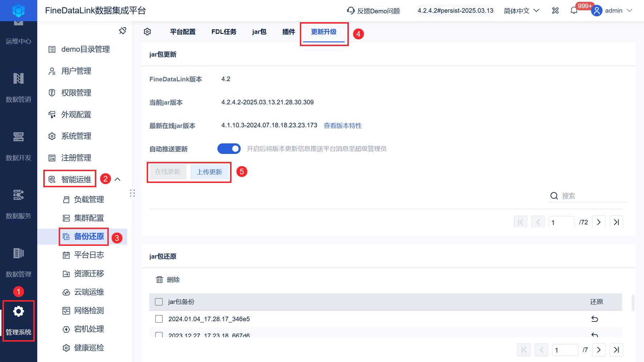Open 网络检测 submenu item
The image size is (644, 362).
point(89,311)
